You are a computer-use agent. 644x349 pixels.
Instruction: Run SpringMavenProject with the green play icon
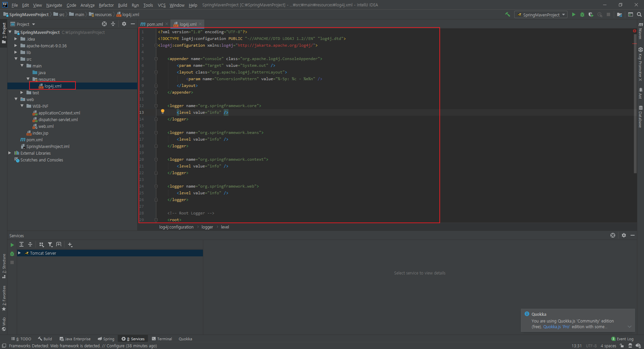point(574,14)
